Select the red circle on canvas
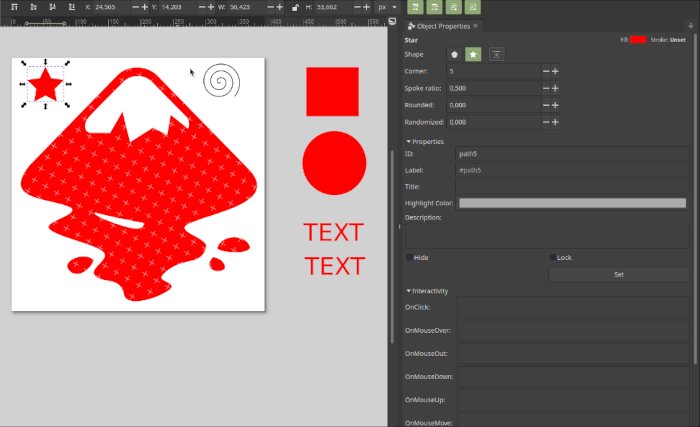Image resolution: width=700 pixels, height=427 pixels. tap(334, 162)
